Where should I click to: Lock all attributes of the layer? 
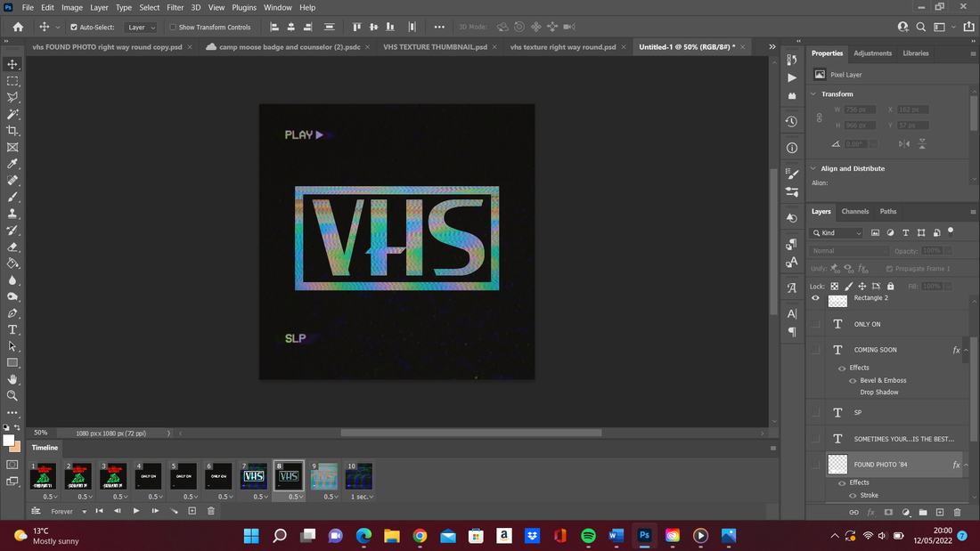891,286
